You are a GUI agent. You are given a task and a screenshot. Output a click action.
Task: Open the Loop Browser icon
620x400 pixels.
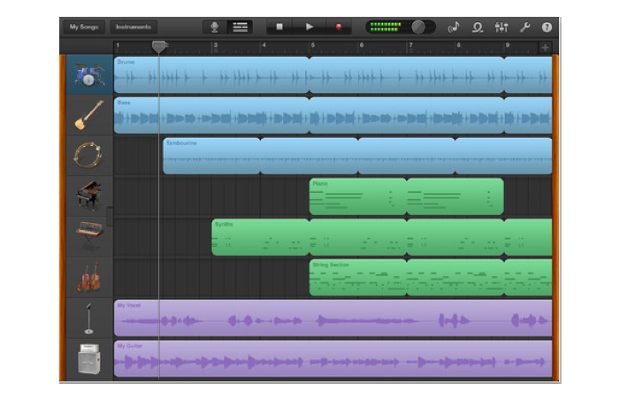(x=477, y=27)
